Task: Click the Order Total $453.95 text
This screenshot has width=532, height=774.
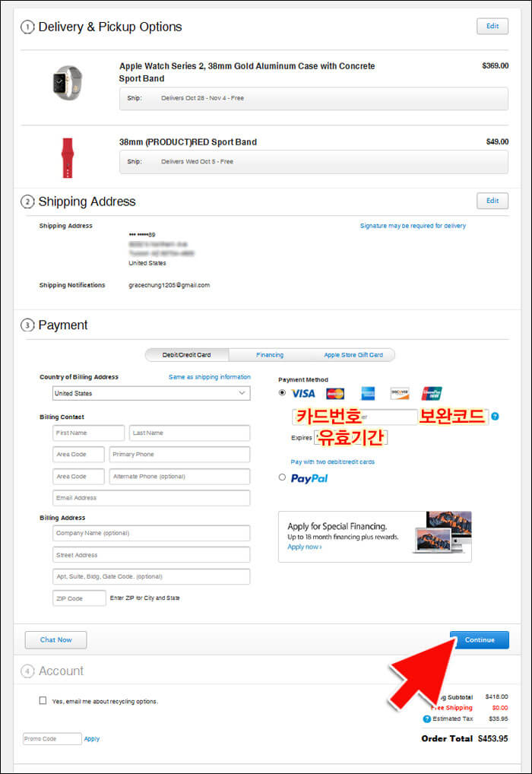Action: 464,738
